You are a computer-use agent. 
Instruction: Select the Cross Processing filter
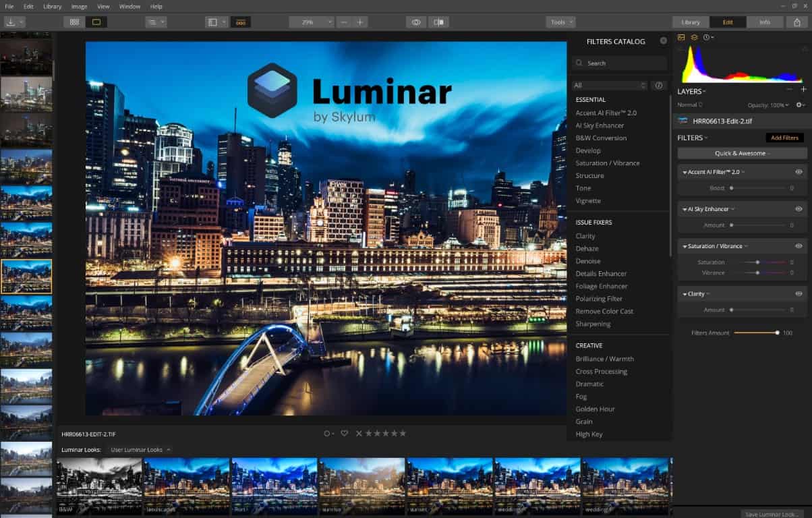(x=601, y=372)
